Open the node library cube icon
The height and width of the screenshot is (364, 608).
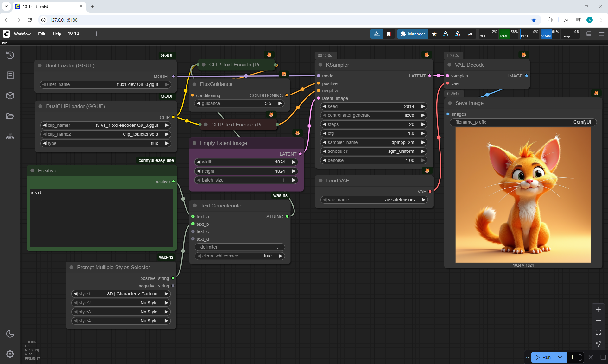tap(10, 96)
